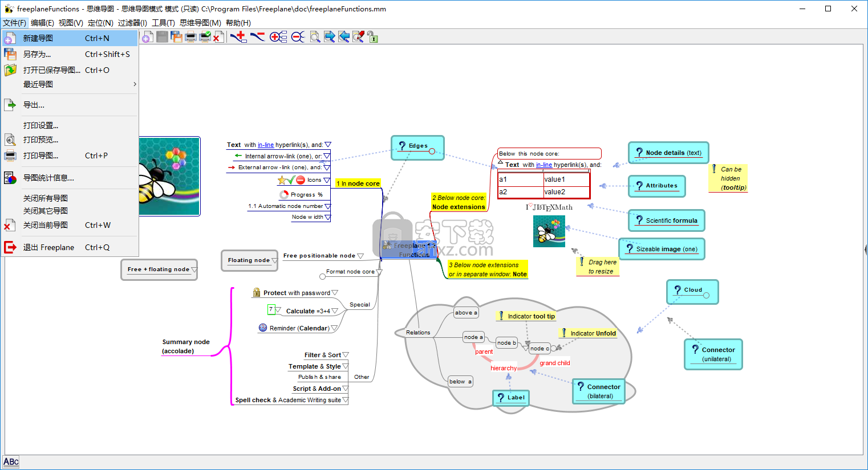Image resolution: width=868 pixels, height=470 pixels.
Task: Click the greyed save floppy toolbar icon
Action: pos(162,37)
